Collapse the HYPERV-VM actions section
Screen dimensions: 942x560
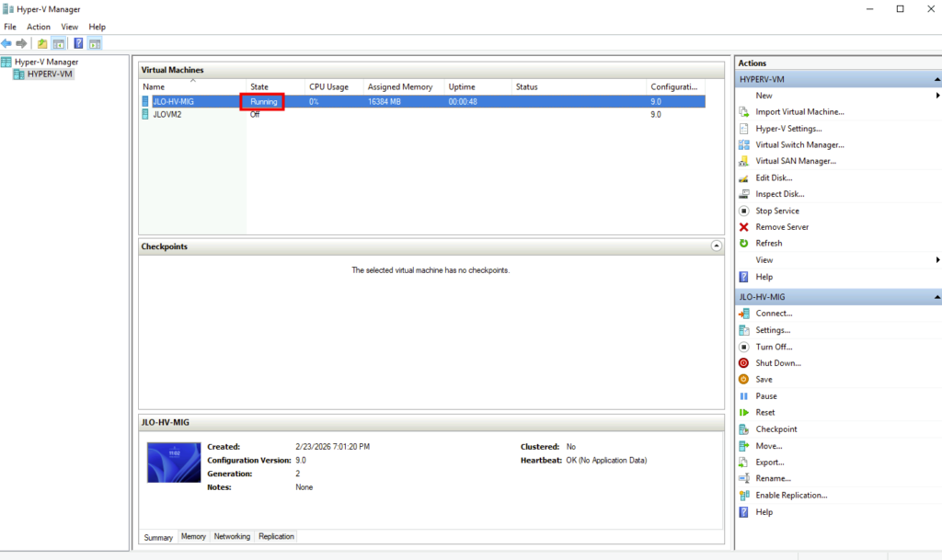coord(936,80)
